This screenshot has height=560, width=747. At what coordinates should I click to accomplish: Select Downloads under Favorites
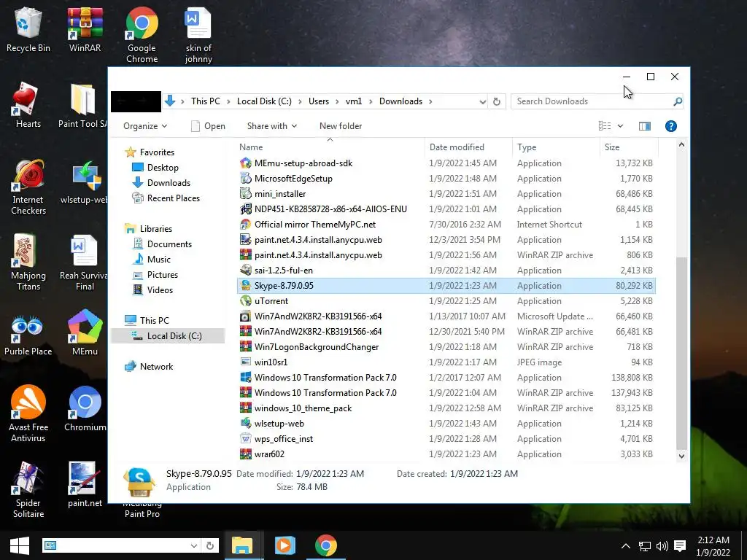161,183
